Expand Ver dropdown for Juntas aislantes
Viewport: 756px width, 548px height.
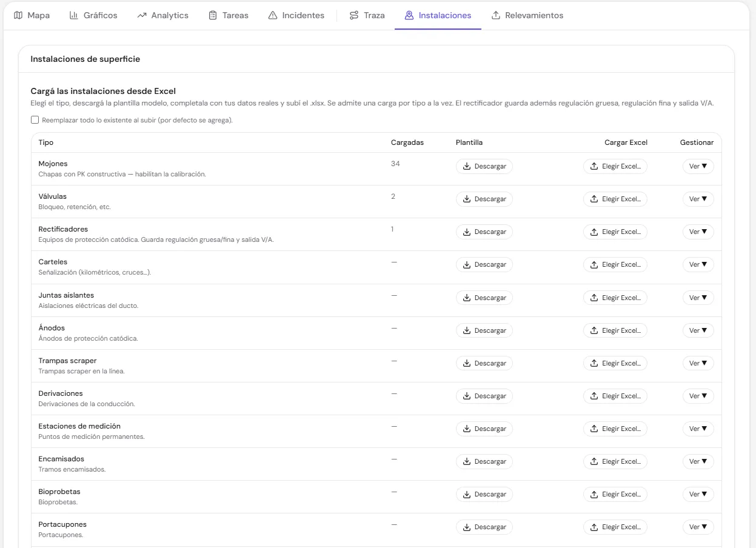click(x=698, y=298)
